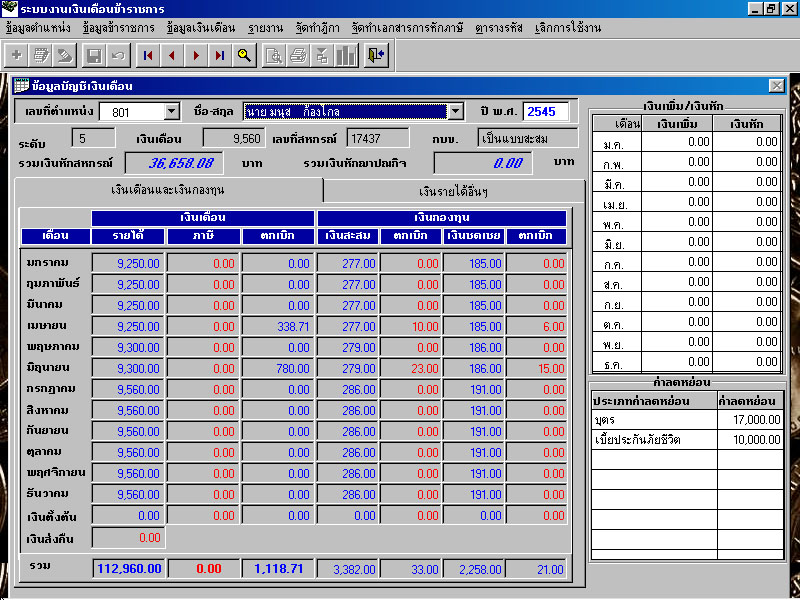
Task: Close the ข้อมูลบัญชีเงินเดือน window
Action: [x=777, y=86]
